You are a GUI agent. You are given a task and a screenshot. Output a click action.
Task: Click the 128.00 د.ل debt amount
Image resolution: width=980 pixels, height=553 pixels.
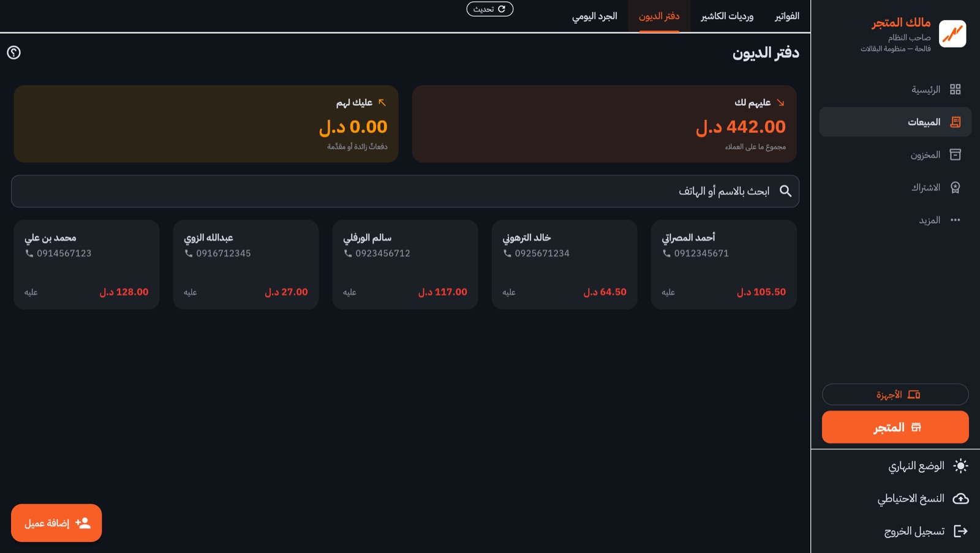tap(124, 292)
